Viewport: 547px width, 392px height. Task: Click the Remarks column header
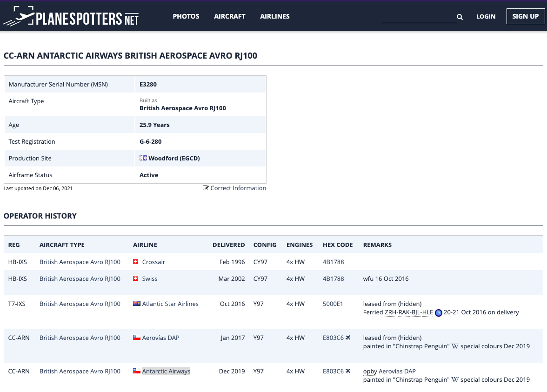(378, 245)
